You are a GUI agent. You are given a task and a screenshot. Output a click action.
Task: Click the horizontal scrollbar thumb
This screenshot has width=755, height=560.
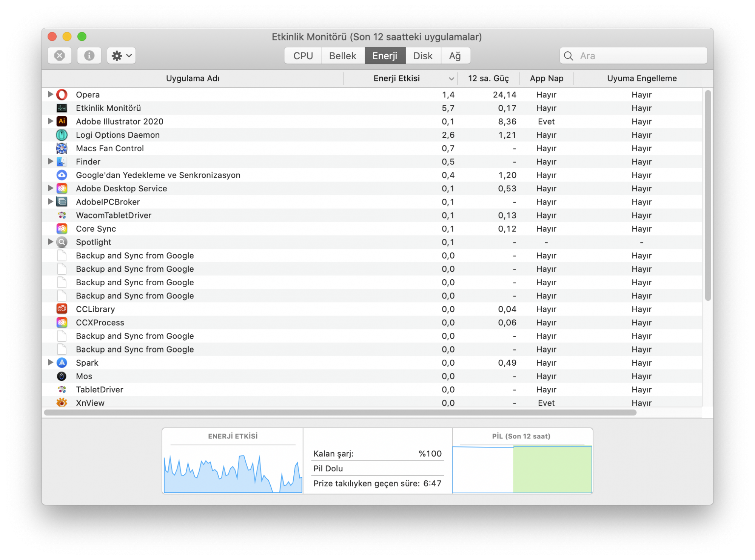pos(340,412)
